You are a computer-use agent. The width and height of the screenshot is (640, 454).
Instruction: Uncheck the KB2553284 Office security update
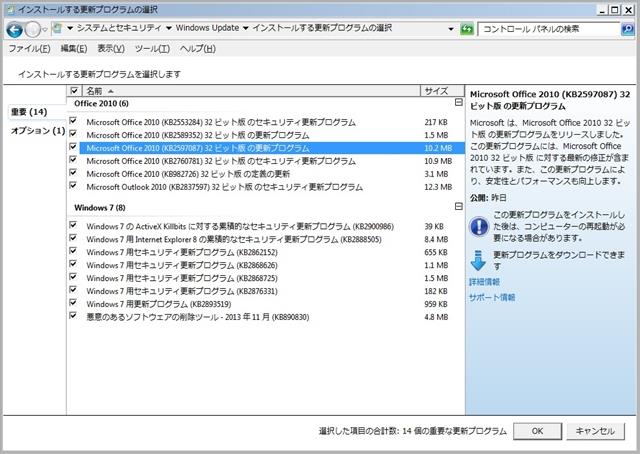tap(73, 121)
